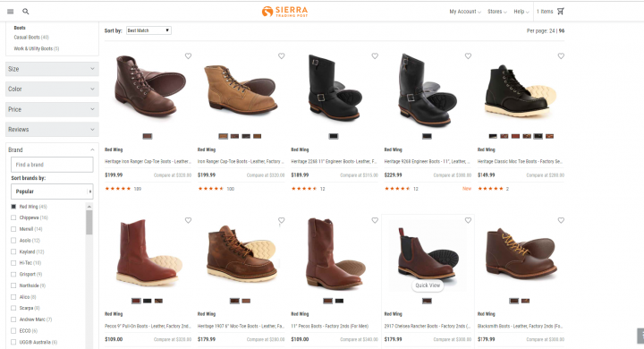
Task: Click the star rating with 189 reviews
Action: pyautogui.click(x=118, y=189)
